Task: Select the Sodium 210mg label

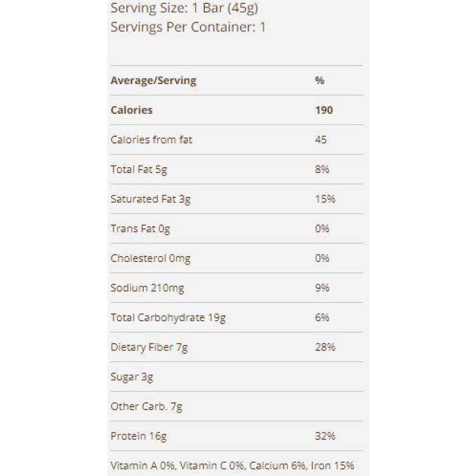Action: click(148, 288)
